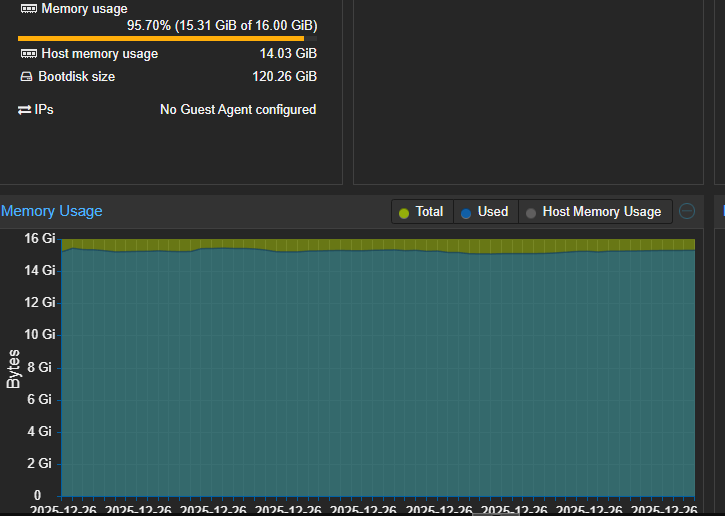Click the Memory usage RAM icon
Viewport: 725px width, 516px height.
(29, 8)
